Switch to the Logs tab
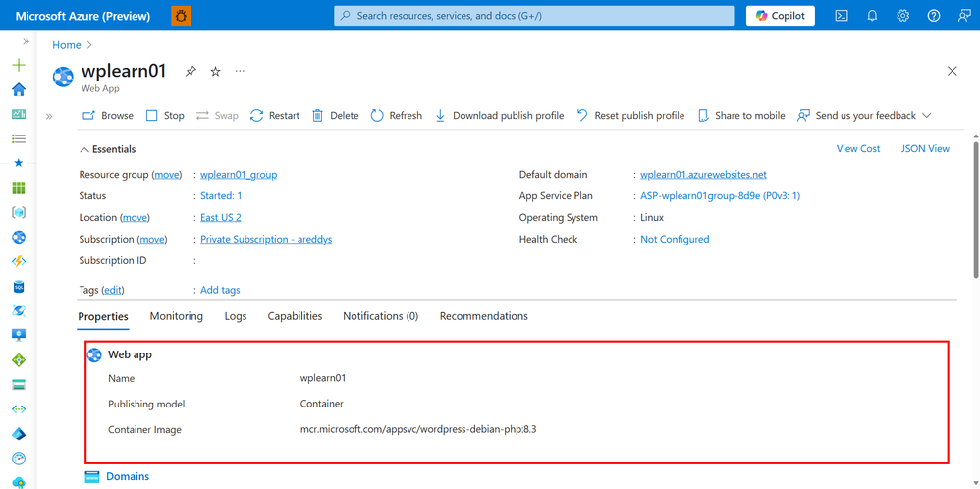 (236, 316)
